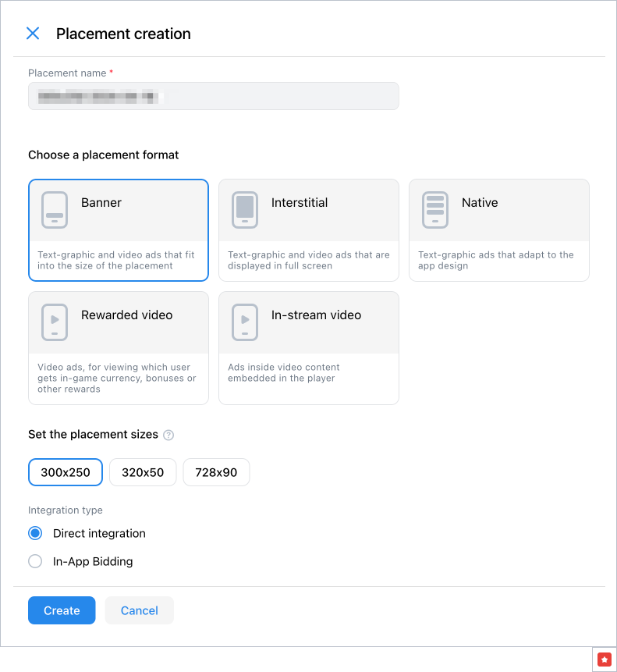Click the Rewarded video play icon
This screenshot has height=672, width=617.
point(55,322)
